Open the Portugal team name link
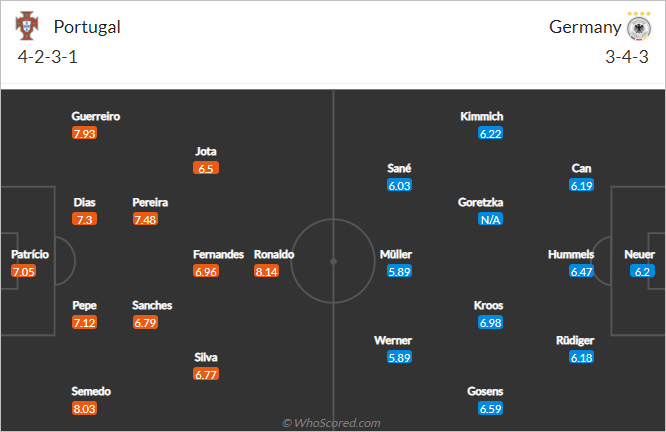Screen dimensions: 666x432 click(87, 27)
